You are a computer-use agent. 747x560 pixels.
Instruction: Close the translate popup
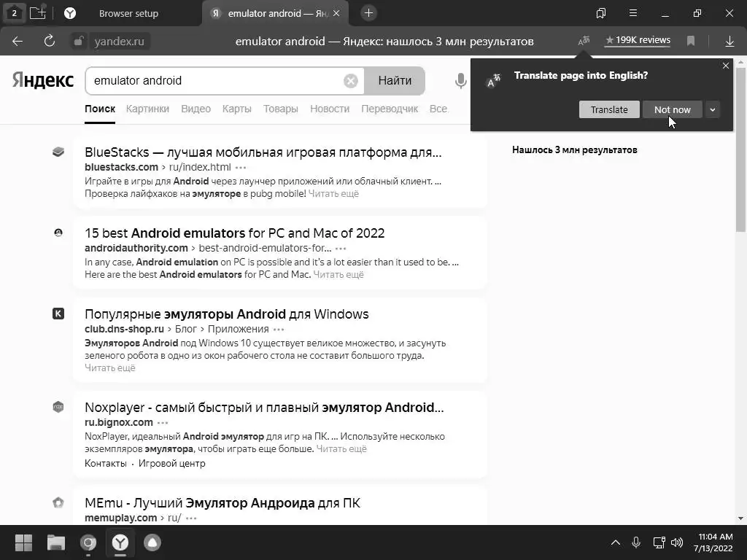[726, 66]
